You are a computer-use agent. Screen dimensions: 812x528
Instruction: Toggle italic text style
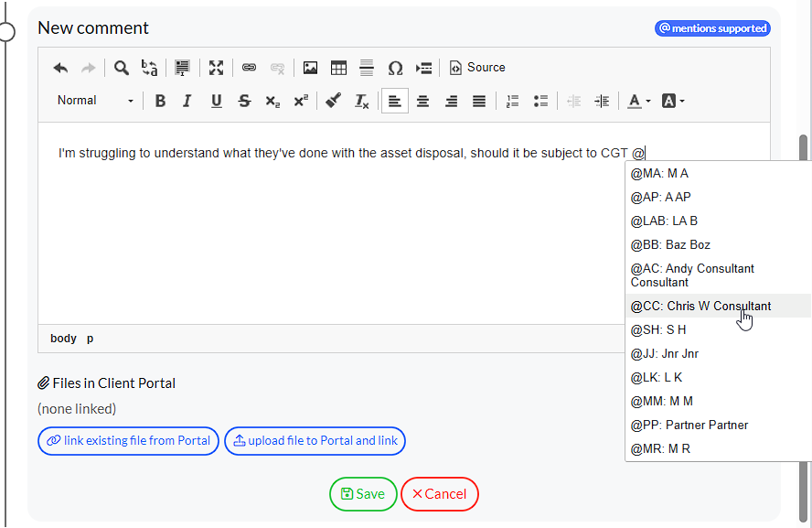pos(187,101)
